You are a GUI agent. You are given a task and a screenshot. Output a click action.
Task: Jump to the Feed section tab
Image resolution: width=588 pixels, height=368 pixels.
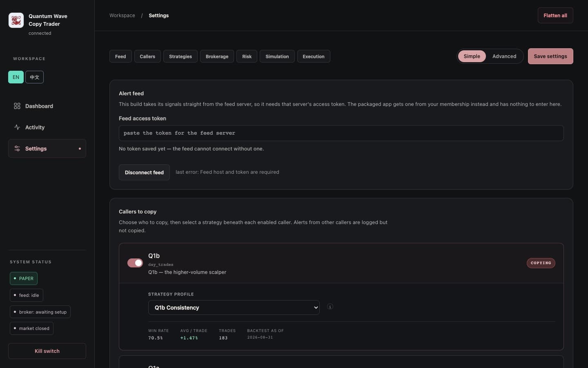(x=120, y=56)
